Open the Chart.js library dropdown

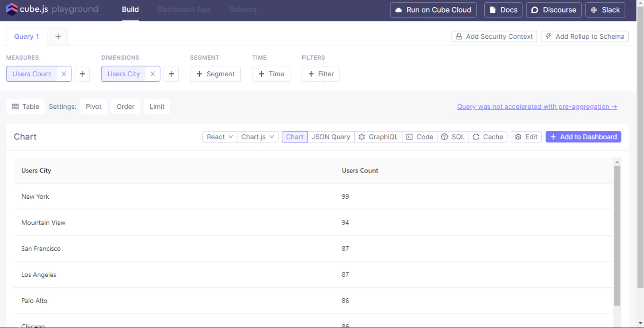258,137
